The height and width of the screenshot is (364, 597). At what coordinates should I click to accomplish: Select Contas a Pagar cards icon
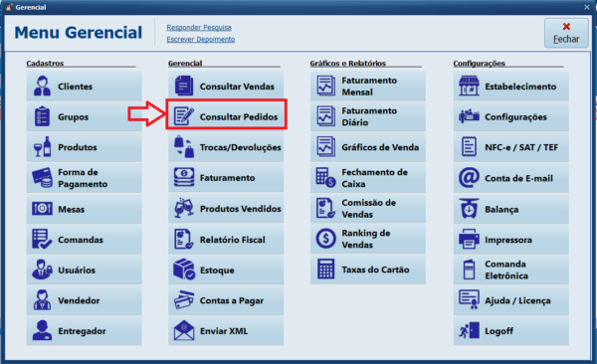tap(184, 300)
